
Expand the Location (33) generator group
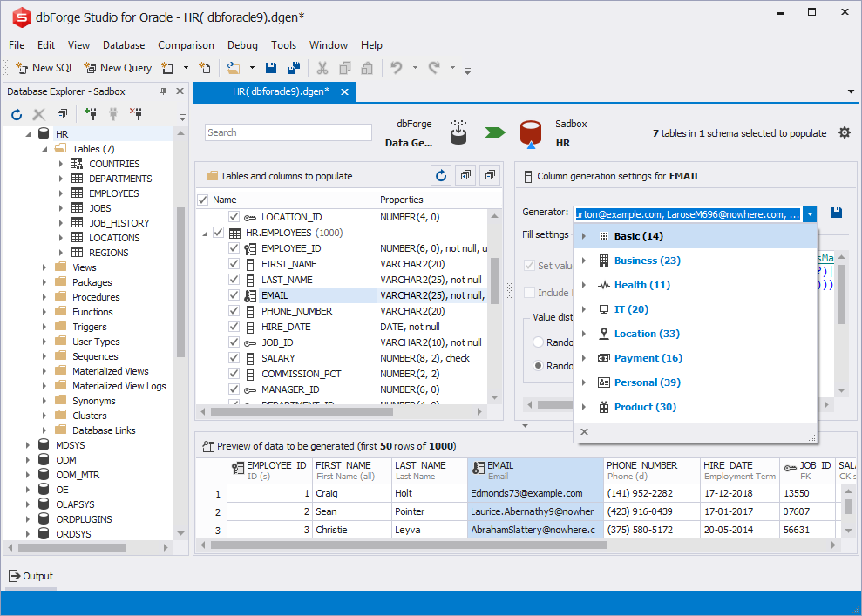pyautogui.click(x=584, y=334)
